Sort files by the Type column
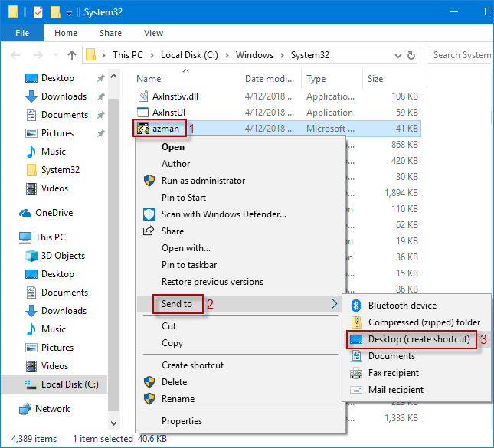This screenshot has height=448, width=494. [332, 79]
